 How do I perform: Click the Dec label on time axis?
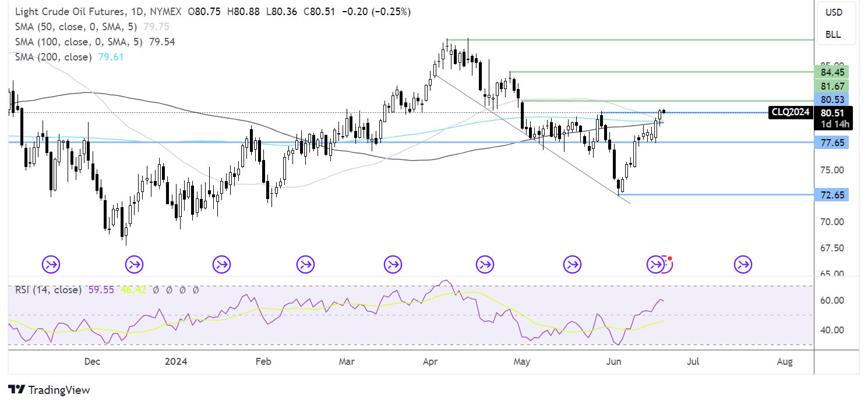tap(92, 362)
